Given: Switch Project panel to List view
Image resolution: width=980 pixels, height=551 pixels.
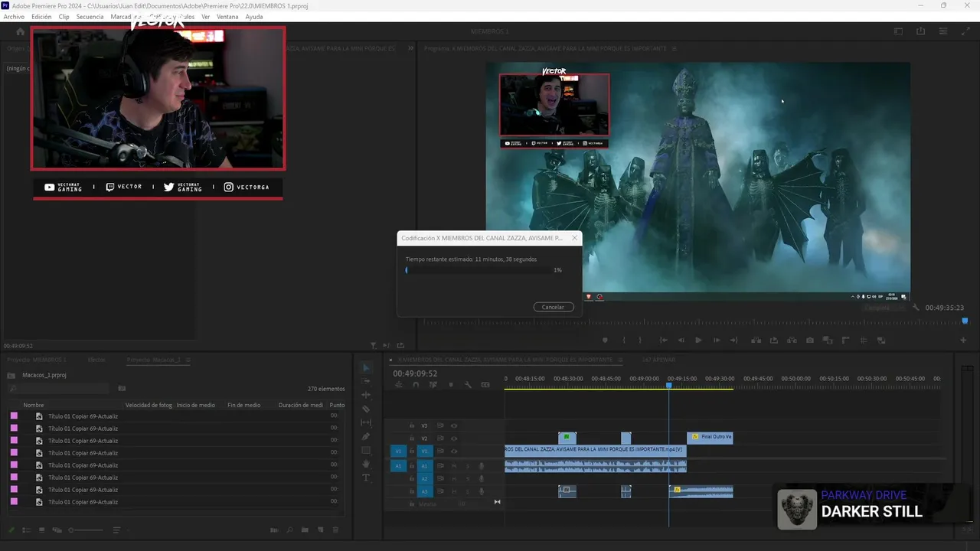Looking at the screenshot, I should click(x=26, y=530).
